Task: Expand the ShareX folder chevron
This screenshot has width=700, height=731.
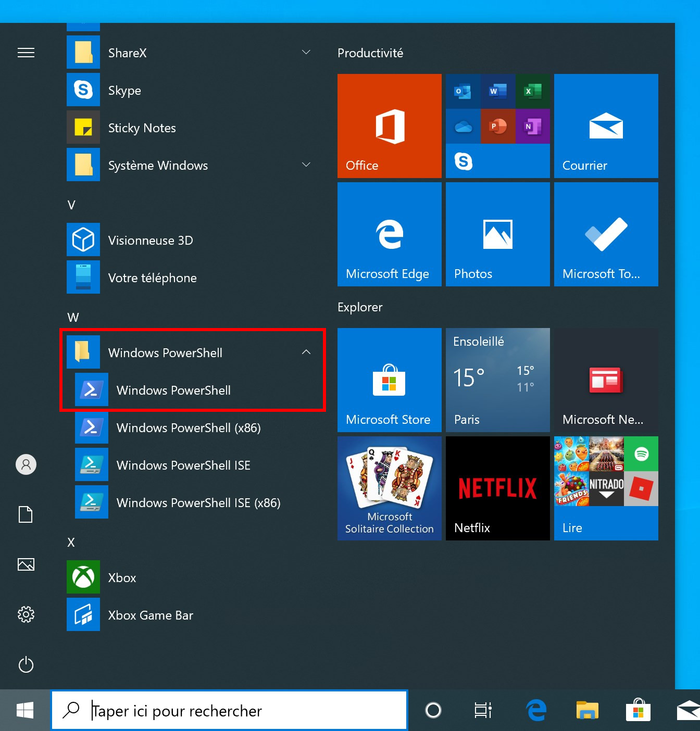Action: [x=306, y=52]
